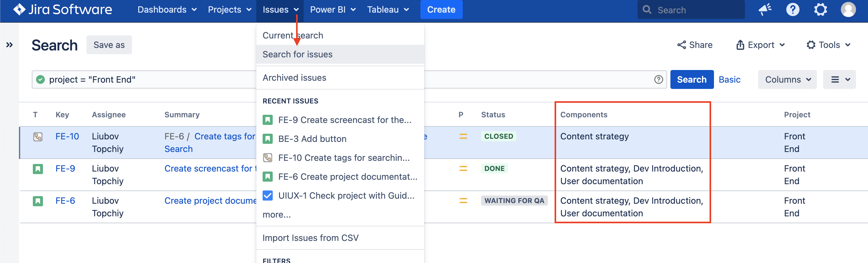The height and width of the screenshot is (263, 868).
Task: Click the Jira Software logo
Action: [63, 9]
